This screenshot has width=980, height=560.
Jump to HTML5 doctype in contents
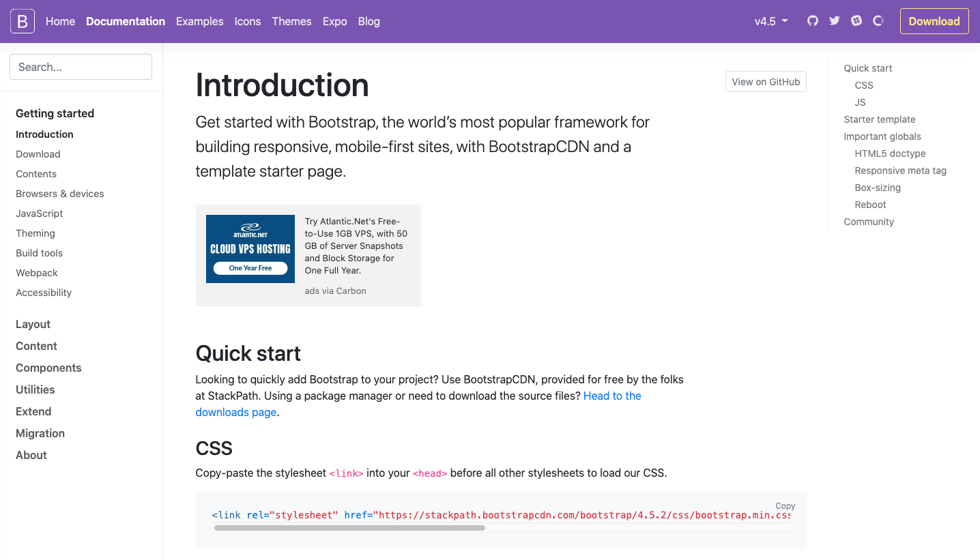coord(890,153)
